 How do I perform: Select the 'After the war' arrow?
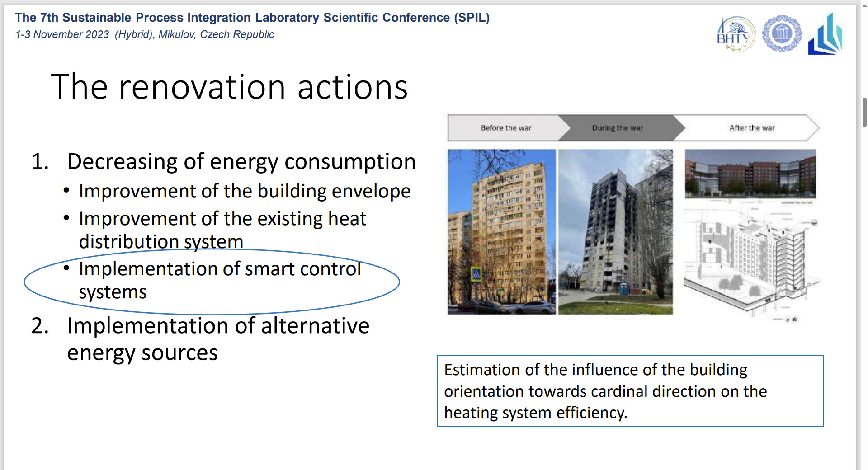click(750, 128)
